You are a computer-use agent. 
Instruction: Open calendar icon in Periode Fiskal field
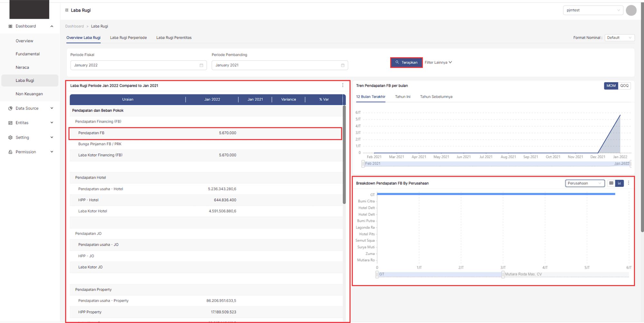(201, 65)
